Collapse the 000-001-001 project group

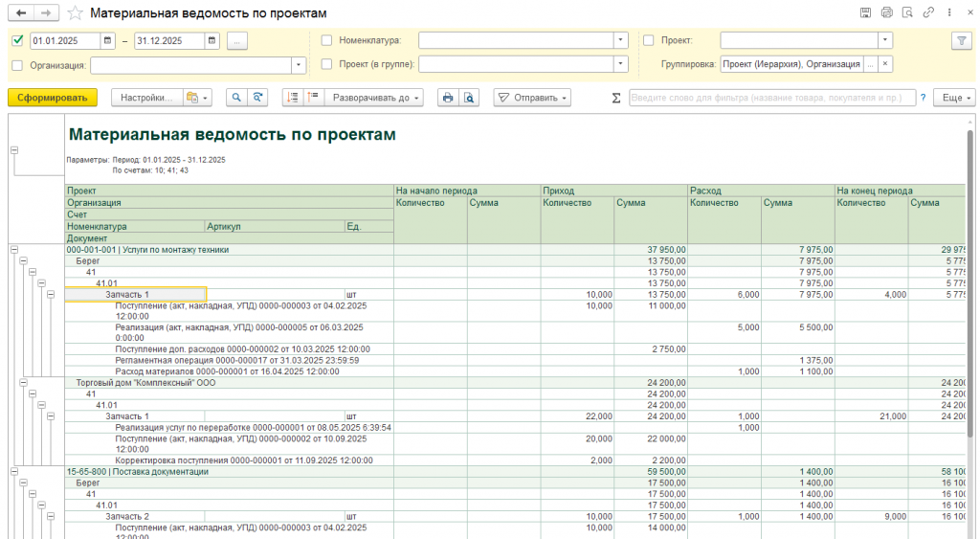13,249
